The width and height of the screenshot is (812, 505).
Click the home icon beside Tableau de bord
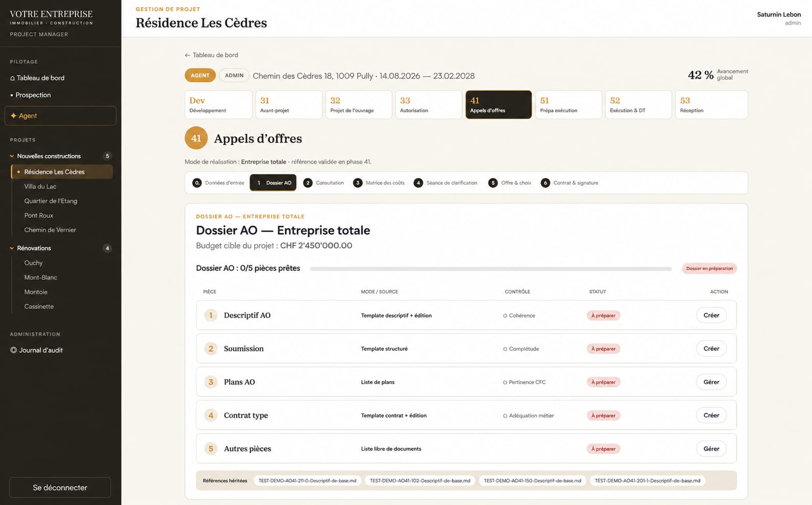[x=12, y=78]
